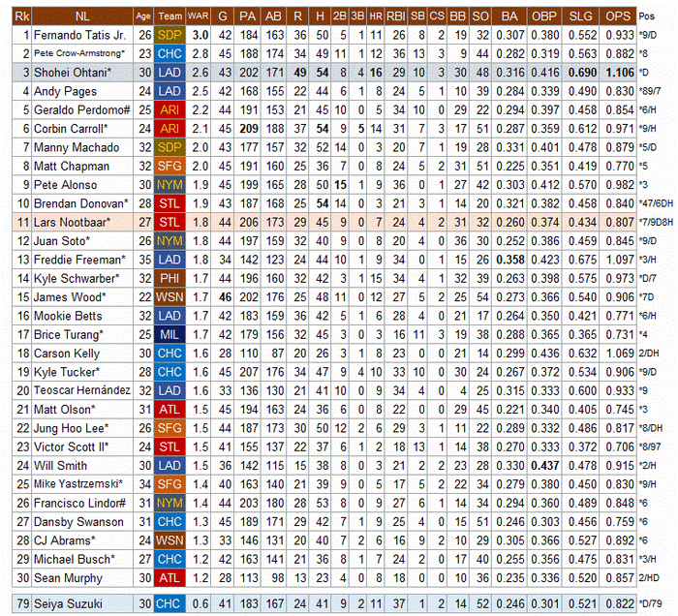Click Matt Chapman's name
This screenshot has height=616, width=678.
pyautogui.click(x=72, y=166)
